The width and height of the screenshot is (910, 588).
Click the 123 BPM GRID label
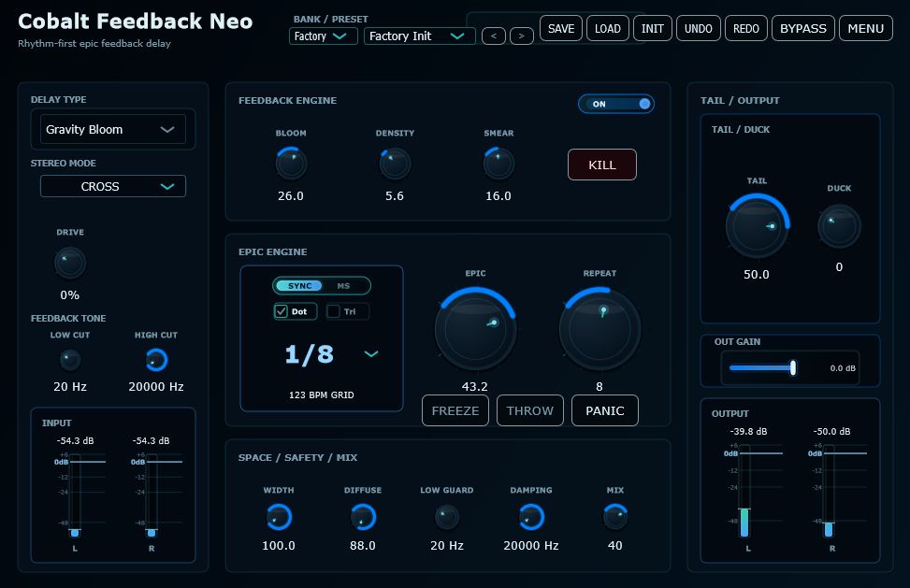click(322, 394)
